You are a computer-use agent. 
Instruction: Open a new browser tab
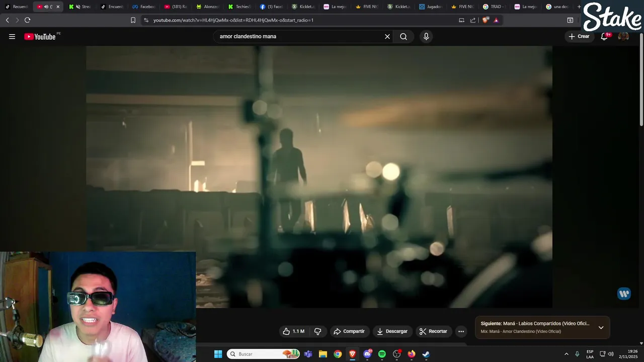point(579,7)
